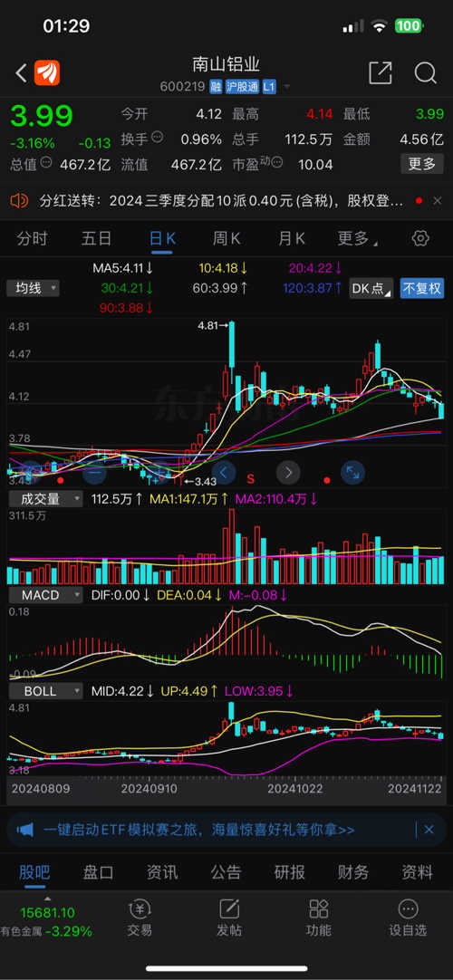Open the share icon in header

click(x=380, y=73)
